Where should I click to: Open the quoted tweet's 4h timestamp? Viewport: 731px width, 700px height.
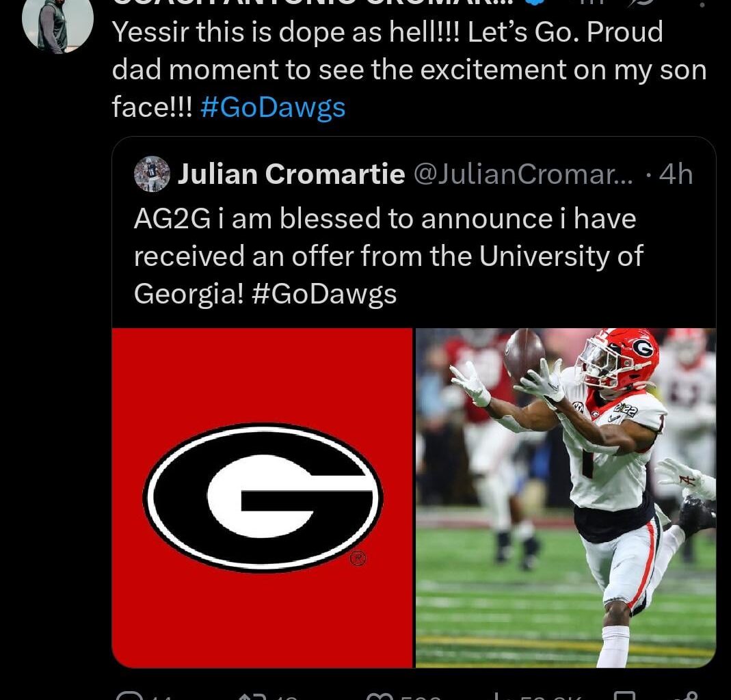pyautogui.click(x=675, y=174)
